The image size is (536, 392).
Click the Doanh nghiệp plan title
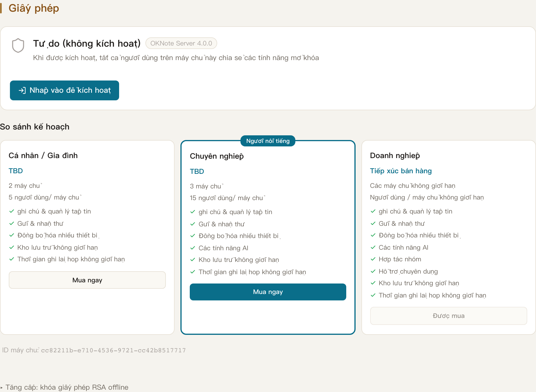point(395,155)
